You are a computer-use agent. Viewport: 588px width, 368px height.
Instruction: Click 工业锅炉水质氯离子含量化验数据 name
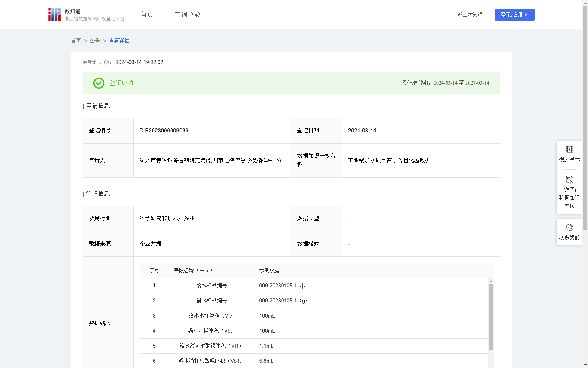[x=389, y=160]
